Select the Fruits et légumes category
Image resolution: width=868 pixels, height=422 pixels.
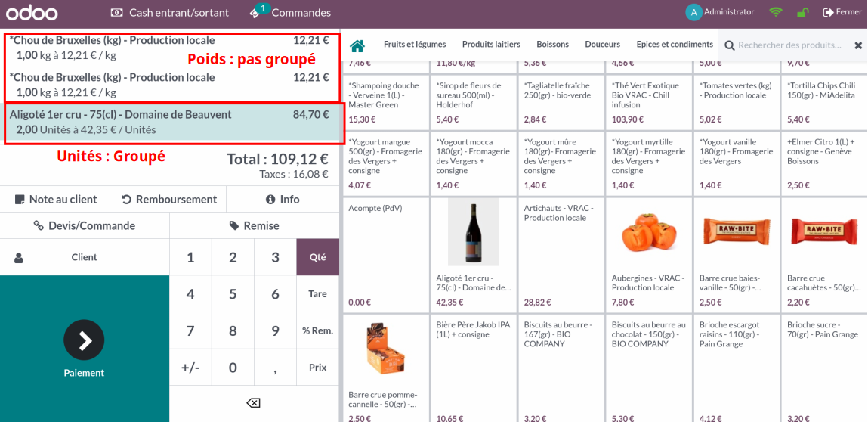tap(415, 45)
